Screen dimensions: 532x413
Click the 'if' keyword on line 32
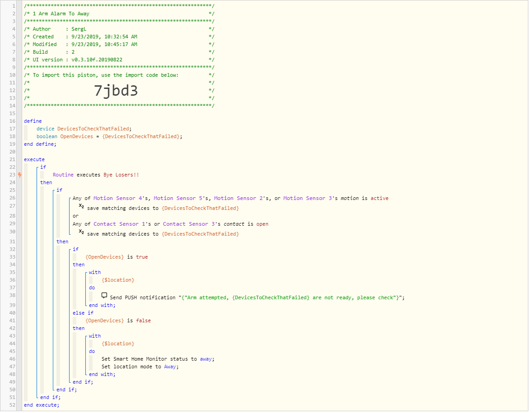pos(76,250)
